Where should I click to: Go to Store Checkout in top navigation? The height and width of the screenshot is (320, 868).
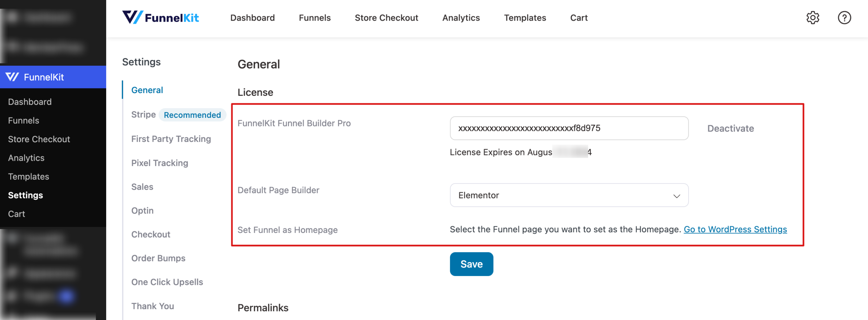386,18
